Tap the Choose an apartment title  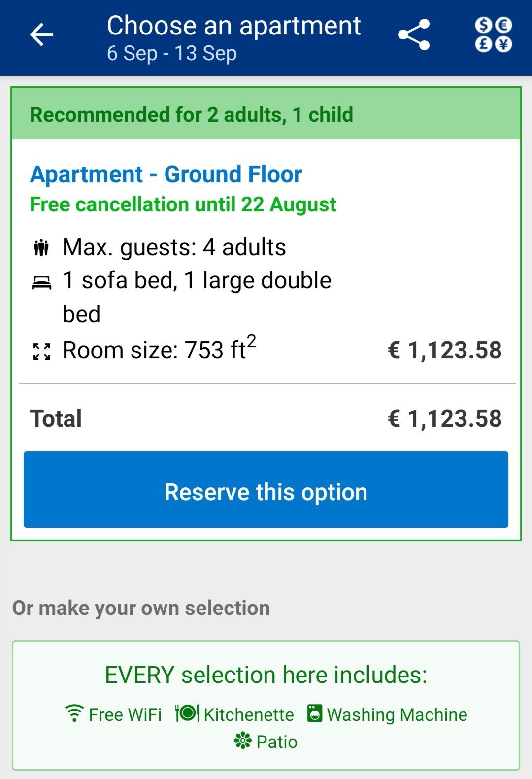233,26
